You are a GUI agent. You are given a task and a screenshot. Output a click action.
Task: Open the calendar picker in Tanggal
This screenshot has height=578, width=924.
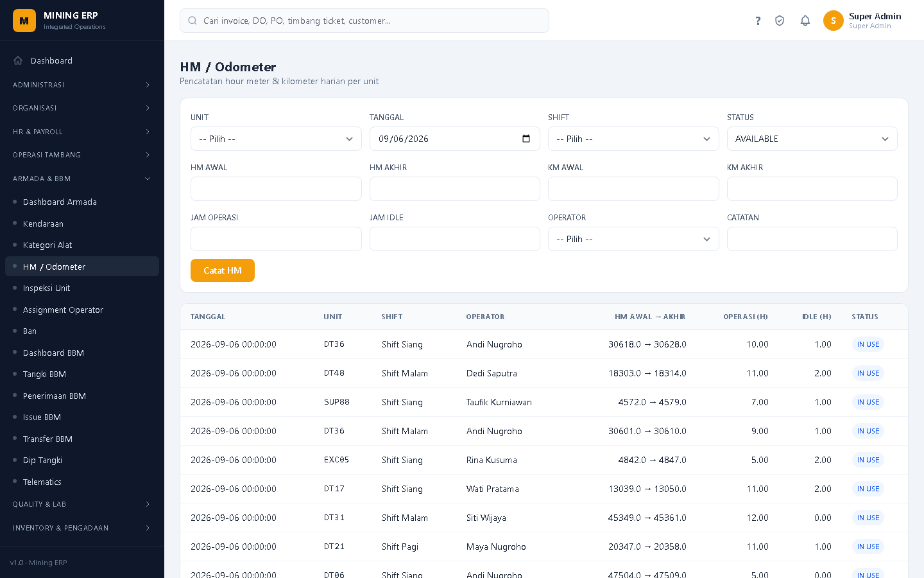coord(526,139)
